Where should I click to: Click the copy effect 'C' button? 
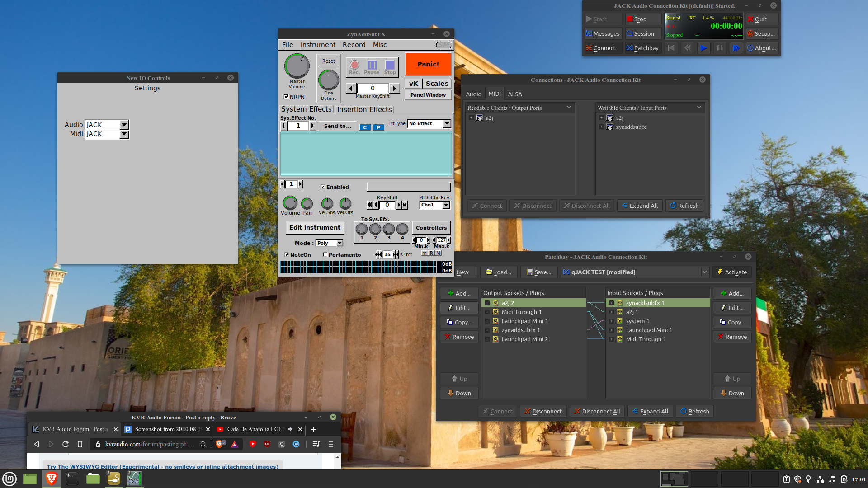[x=365, y=127]
